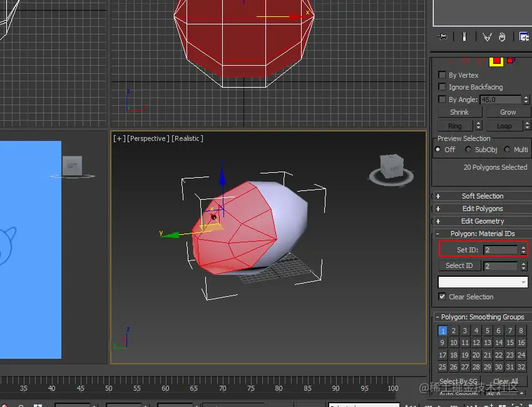Expand the Edit Geometry rollout
Image resolution: width=532 pixels, height=407 pixels.
pos(482,221)
